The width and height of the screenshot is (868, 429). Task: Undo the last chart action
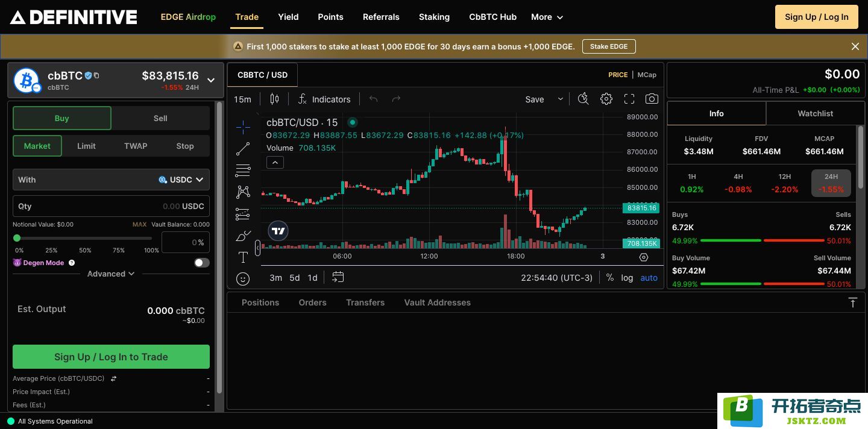(x=373, y=99)
